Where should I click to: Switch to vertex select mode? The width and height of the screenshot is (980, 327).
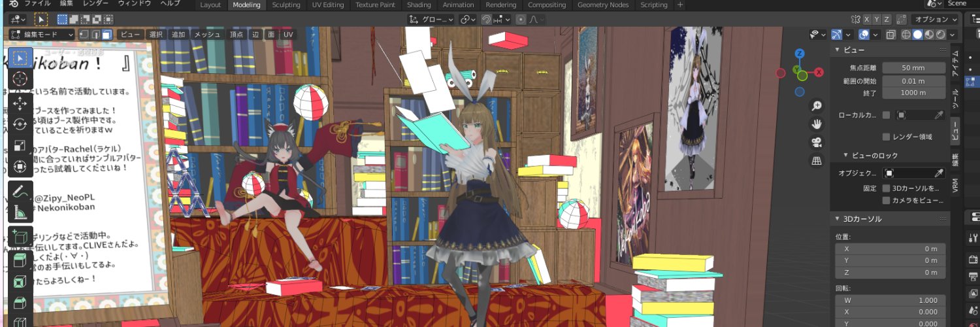[84, 34]
